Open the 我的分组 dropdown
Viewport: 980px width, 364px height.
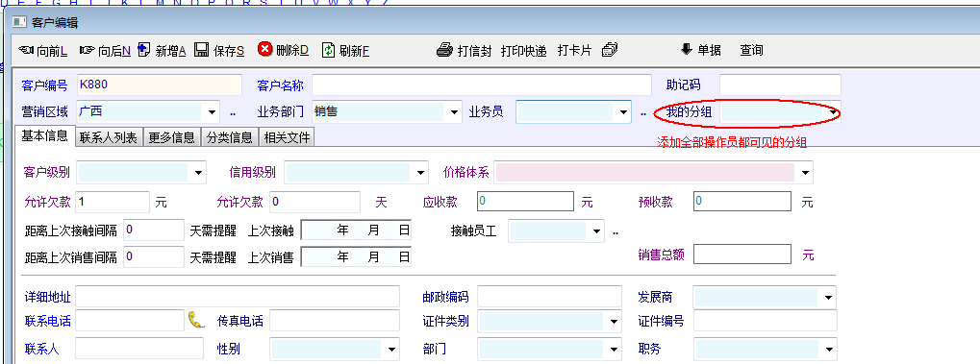833,112
